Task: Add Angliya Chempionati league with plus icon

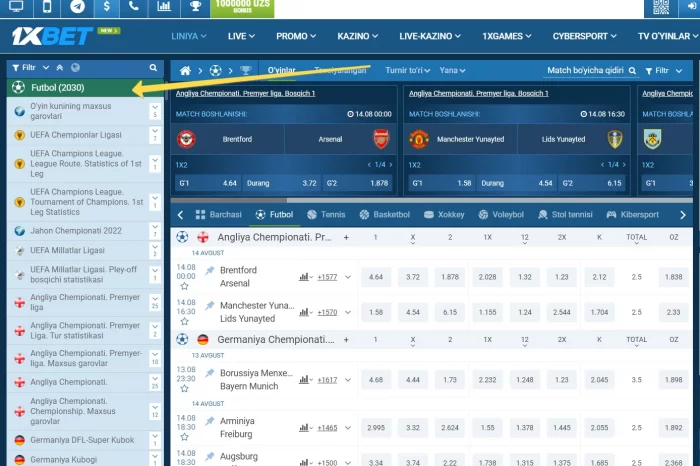Action: click(x=346, y=237)
